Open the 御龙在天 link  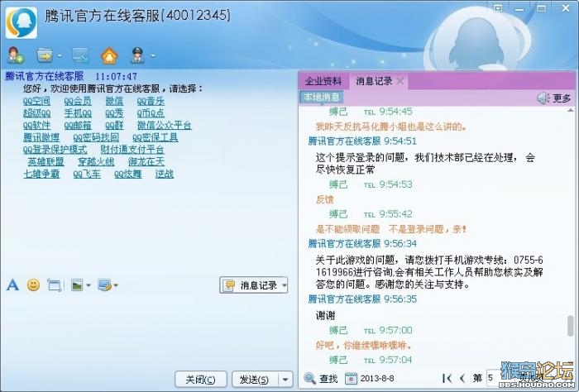[146, 161]
